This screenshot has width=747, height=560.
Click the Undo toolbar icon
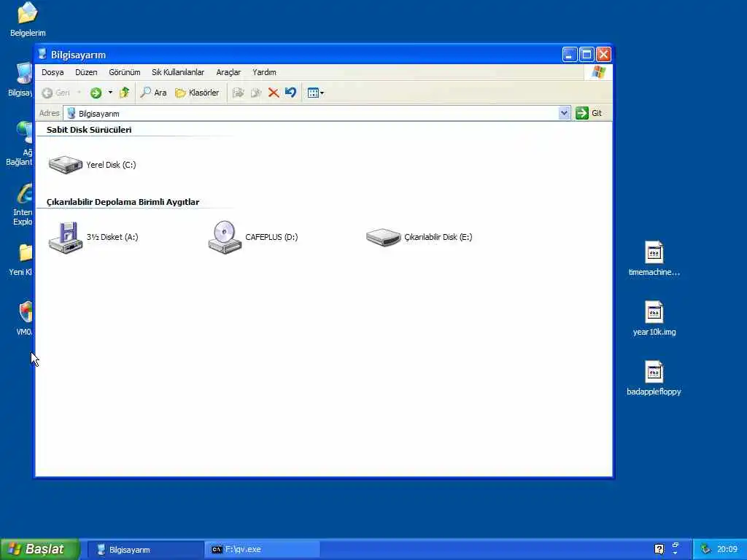pyautogui.click(x=290, y=93)
